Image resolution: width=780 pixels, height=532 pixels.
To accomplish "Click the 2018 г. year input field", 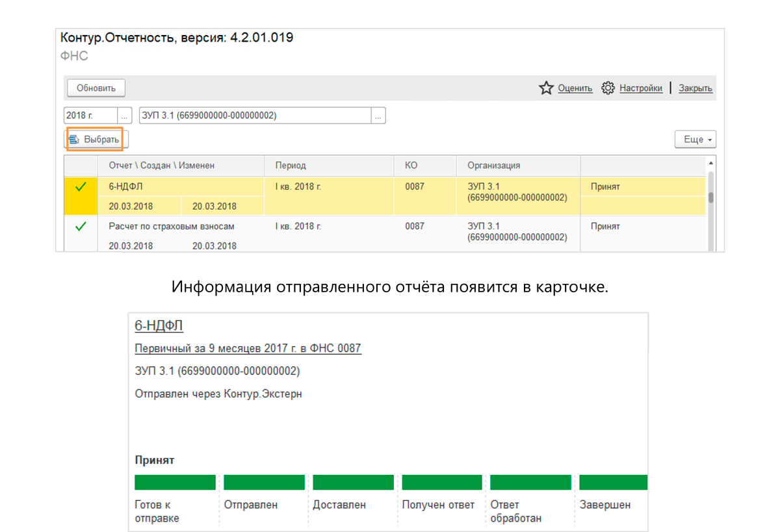I will tap(90, 116).
